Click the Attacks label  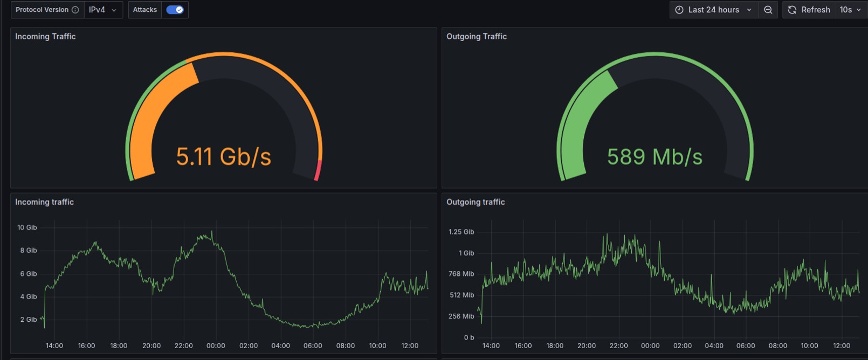[145, 10]
